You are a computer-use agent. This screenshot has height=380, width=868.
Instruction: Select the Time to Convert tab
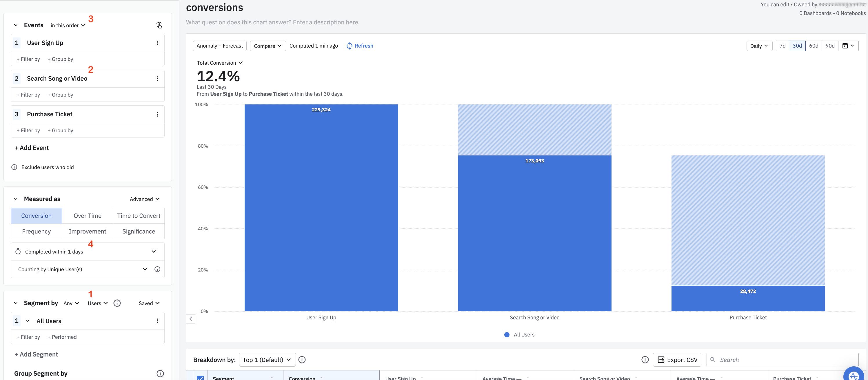(139, 216)
